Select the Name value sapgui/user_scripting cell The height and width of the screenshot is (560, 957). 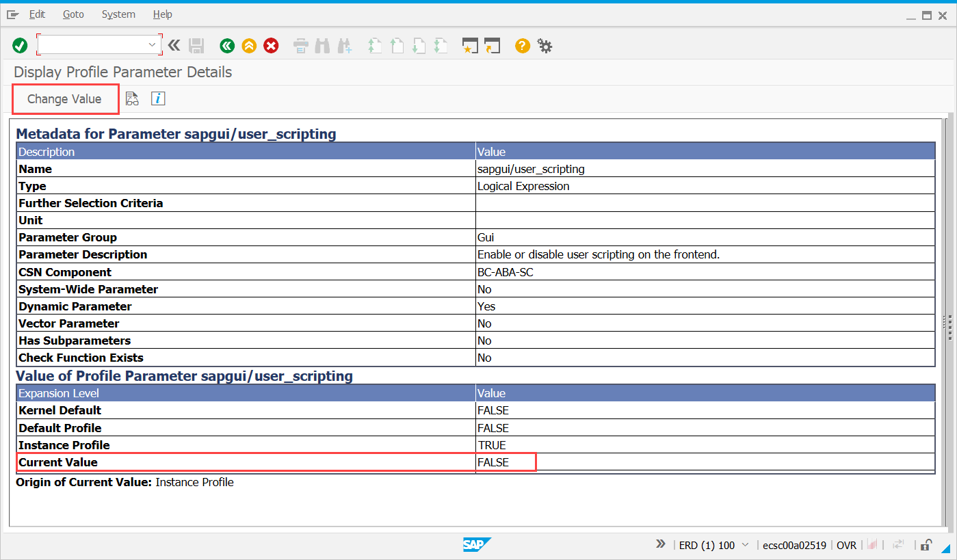pos(705,169)
